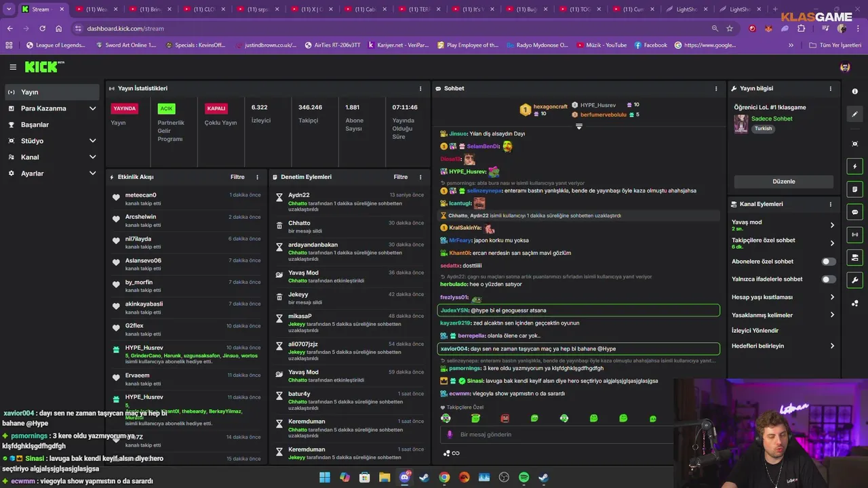Open Tüm Yer İşaretleri folder
The height and width of the screenshot is (488, 868).
click(x=835, y=45)
